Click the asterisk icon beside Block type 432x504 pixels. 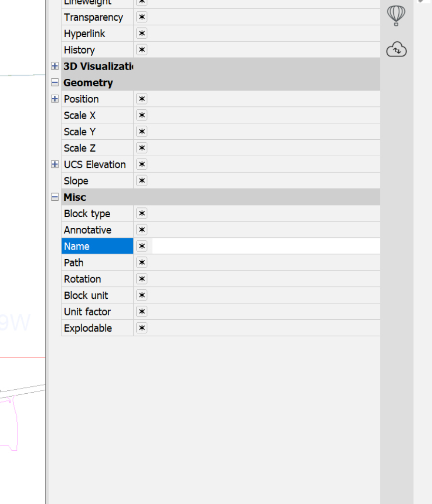[x=142, y=214]
